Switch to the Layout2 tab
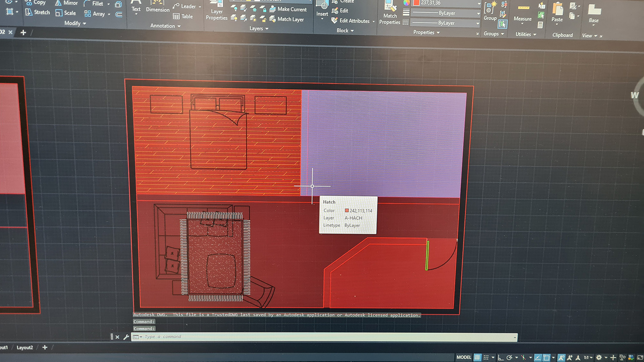 24,347
